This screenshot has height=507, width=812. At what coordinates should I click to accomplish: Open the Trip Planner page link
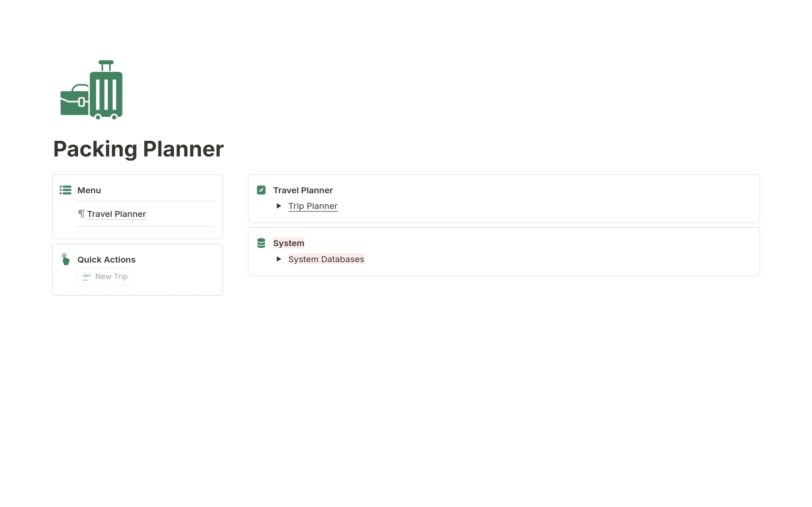pos(313,206)
